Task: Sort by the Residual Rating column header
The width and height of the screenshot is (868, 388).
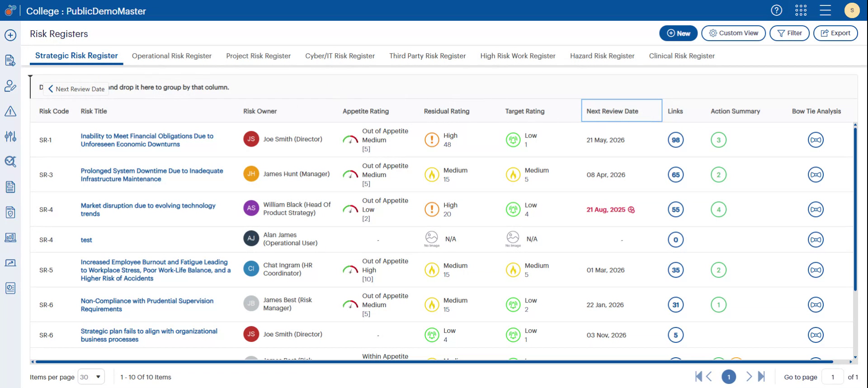Action: coord(446,111)
